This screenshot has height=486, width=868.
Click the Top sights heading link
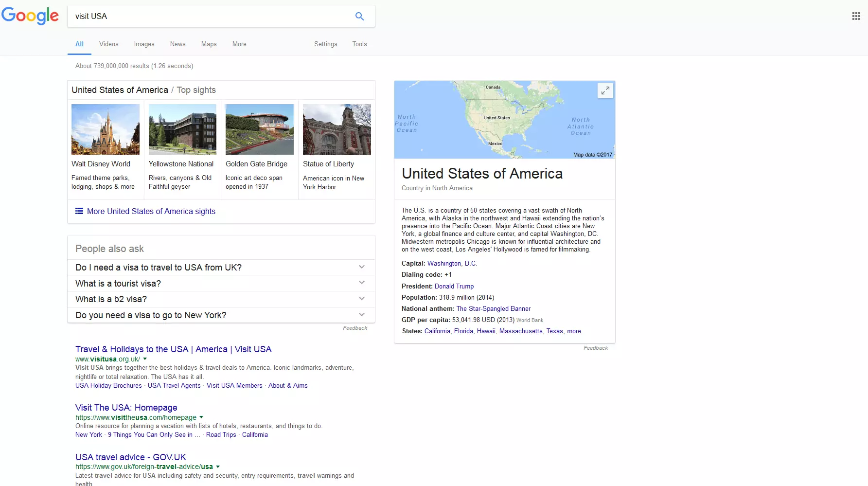click(196, 90)
